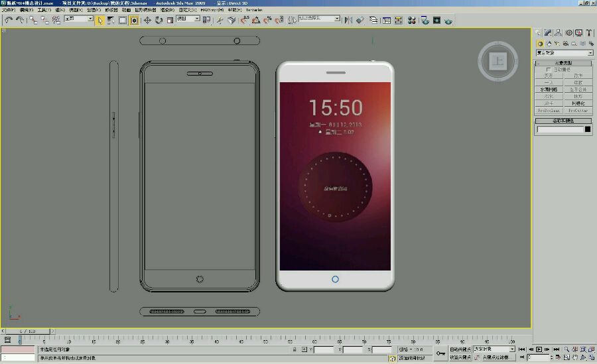Click the Mirror tool icon

(348, 20)
